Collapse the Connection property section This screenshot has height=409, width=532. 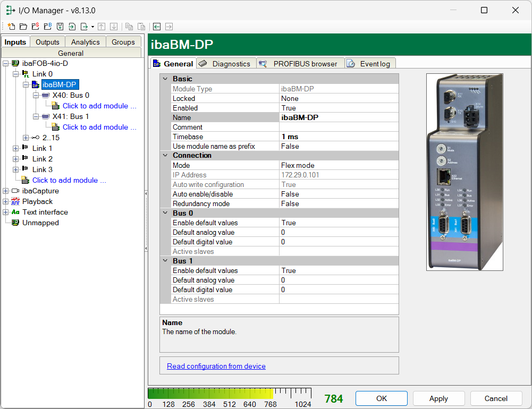coord(165,155)
